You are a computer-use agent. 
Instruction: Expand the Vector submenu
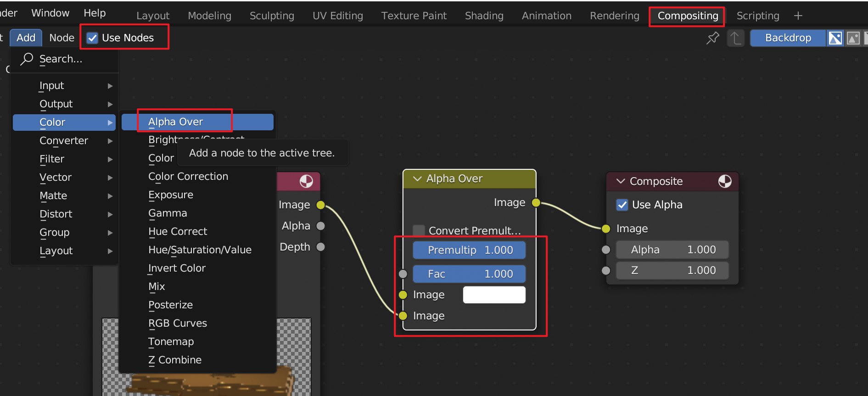pos(64,178)
